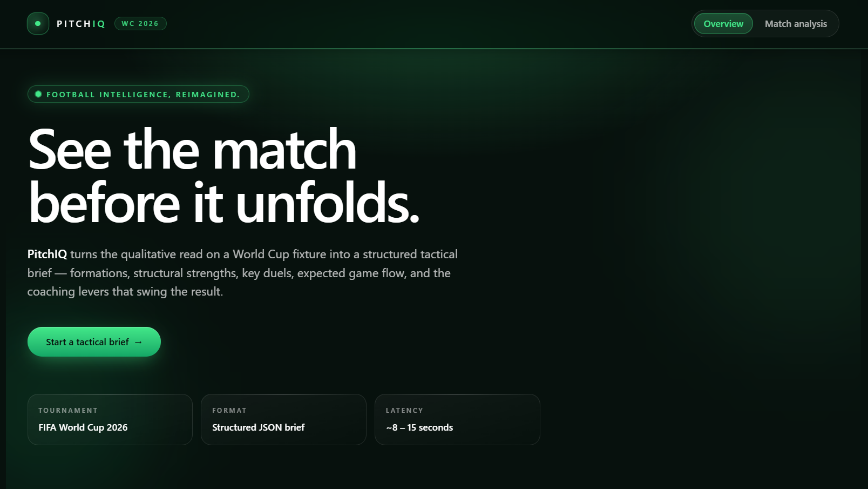Click the PITCHIQ wordmark in header

click(x=81, y=24)
